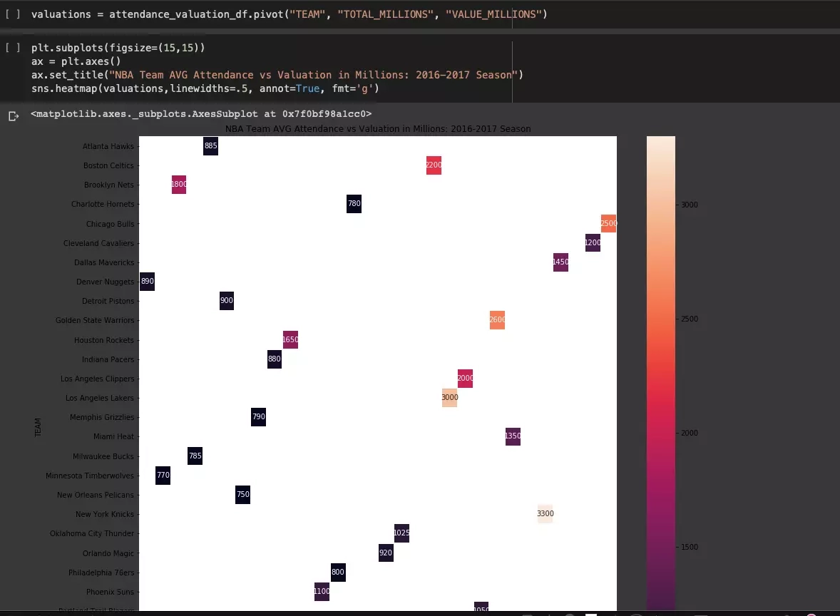Select the 2600 Warriors heatmap cell
The height and width of the screenshot is (616, 840).
[x=497, y=320]
